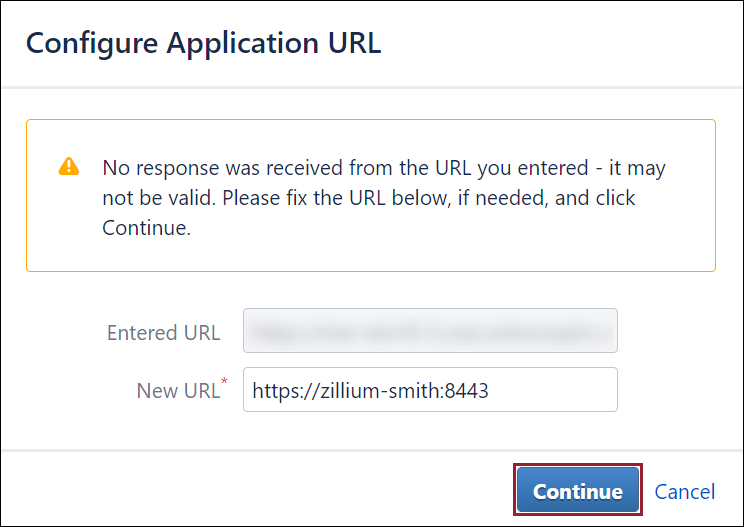
Task: Click the New URL label
Action: 177,390
